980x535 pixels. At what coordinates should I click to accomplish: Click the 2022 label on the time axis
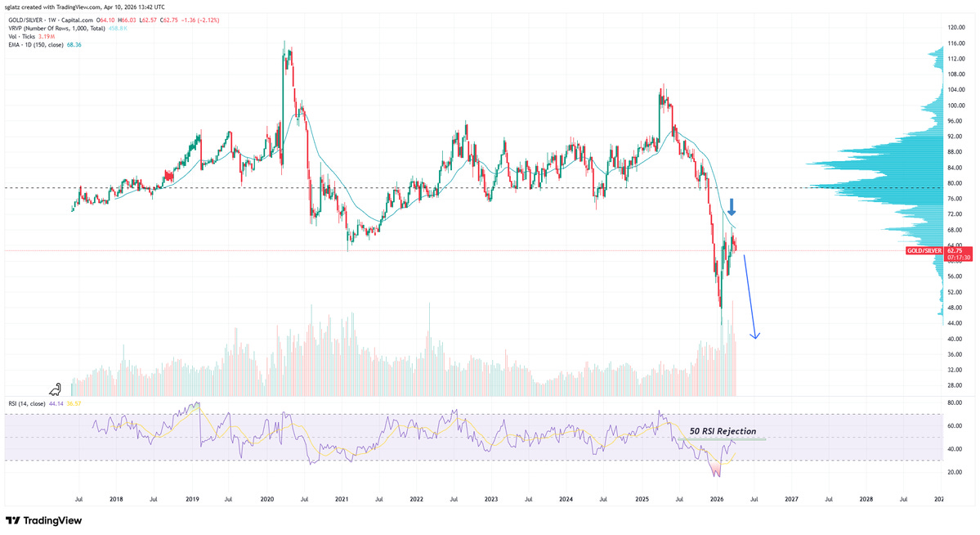pyautogui.click(x=416, y=499)
